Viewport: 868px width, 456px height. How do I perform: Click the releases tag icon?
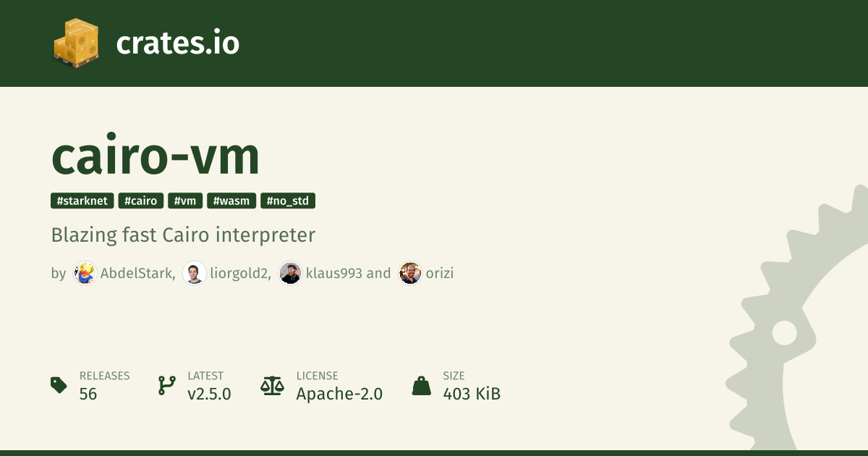[59, 385]
